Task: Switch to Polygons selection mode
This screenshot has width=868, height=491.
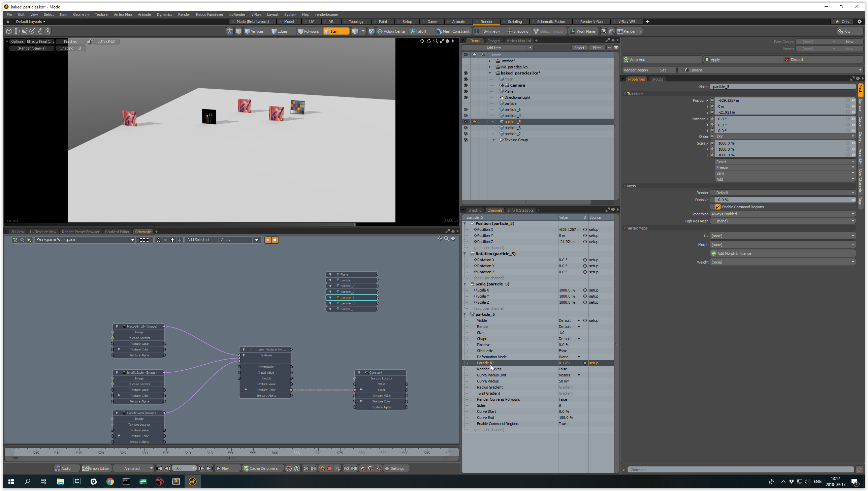Action: pos(308,31)
